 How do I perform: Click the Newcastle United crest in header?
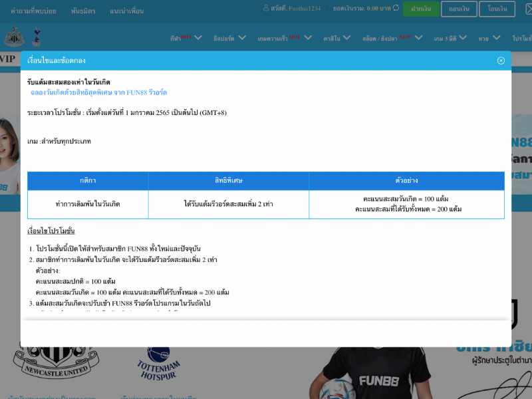pyautogui.click(x=14, y=37)
